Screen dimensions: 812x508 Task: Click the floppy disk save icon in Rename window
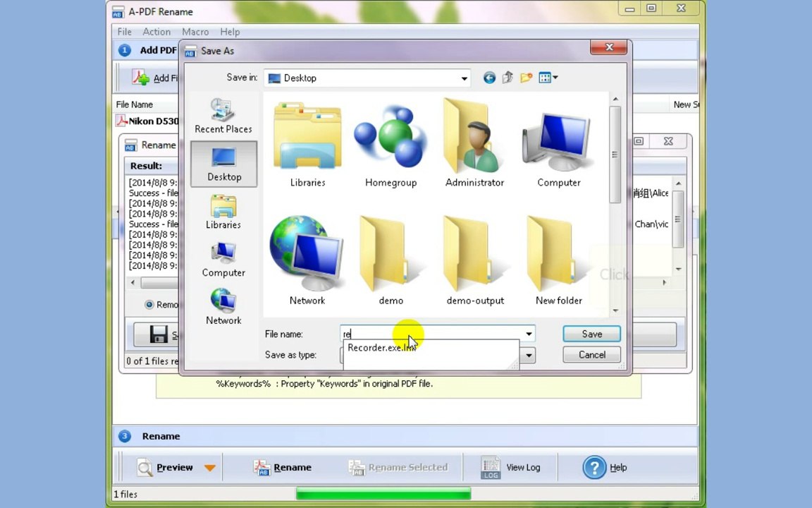coord(159,334)
